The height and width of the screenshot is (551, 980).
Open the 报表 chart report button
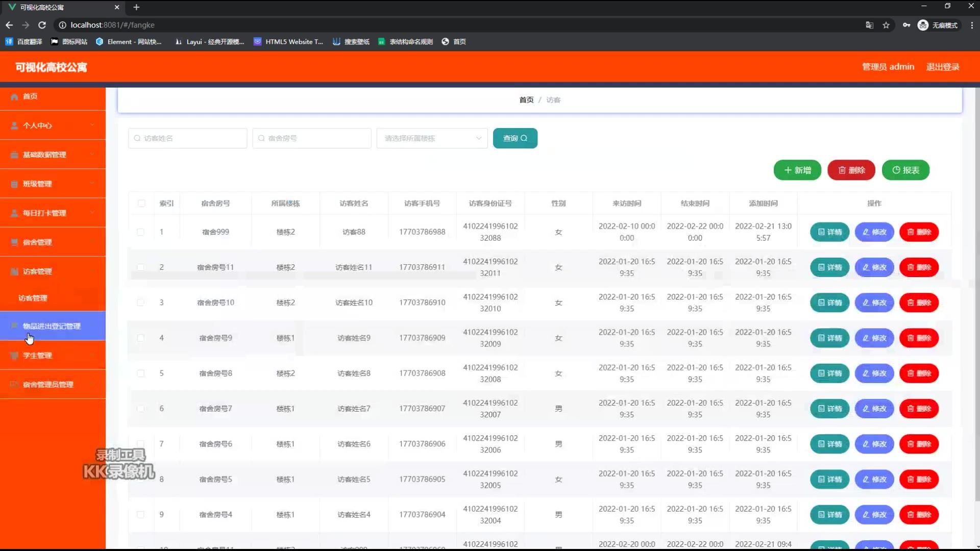point(905,170)
